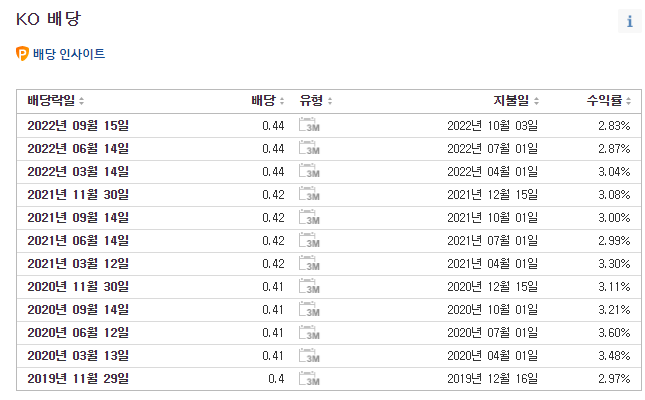The height and width of the screenshot is (400, 645).
Task: Click yield value 2.83%
Action: click(614, 126)
